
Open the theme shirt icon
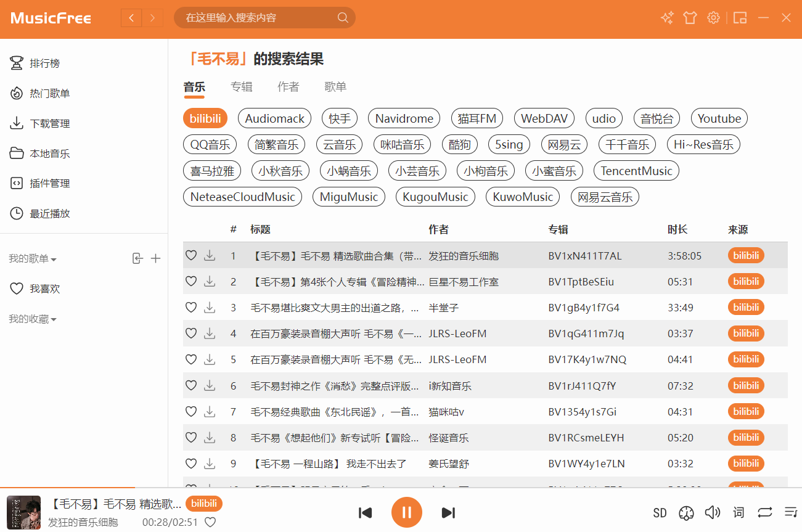[x=690, y=18]
